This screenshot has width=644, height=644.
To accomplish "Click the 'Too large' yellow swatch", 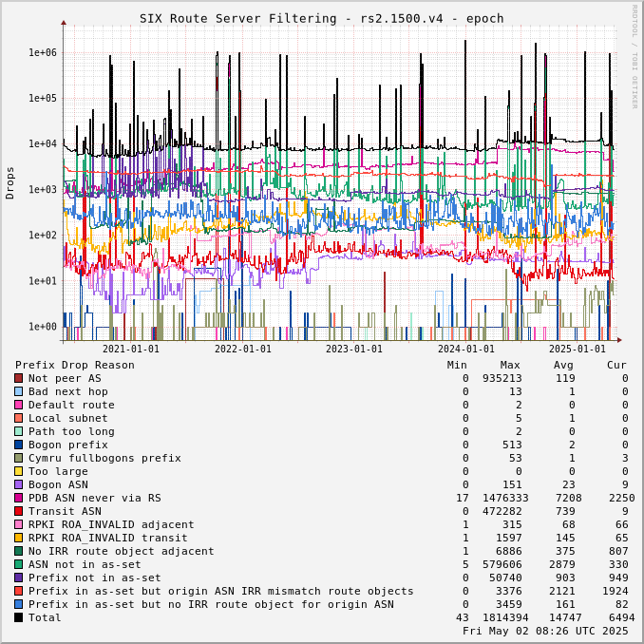I will pos(18,471).
